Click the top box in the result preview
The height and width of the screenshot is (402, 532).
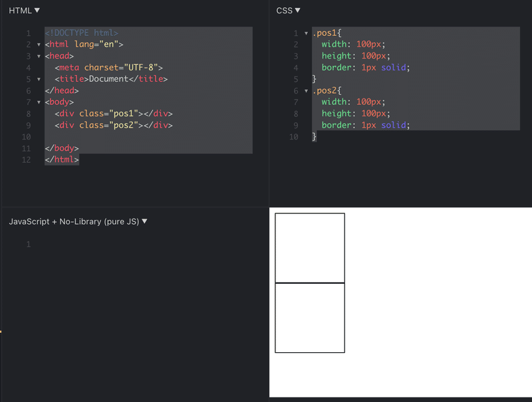[x=310, y=248]
